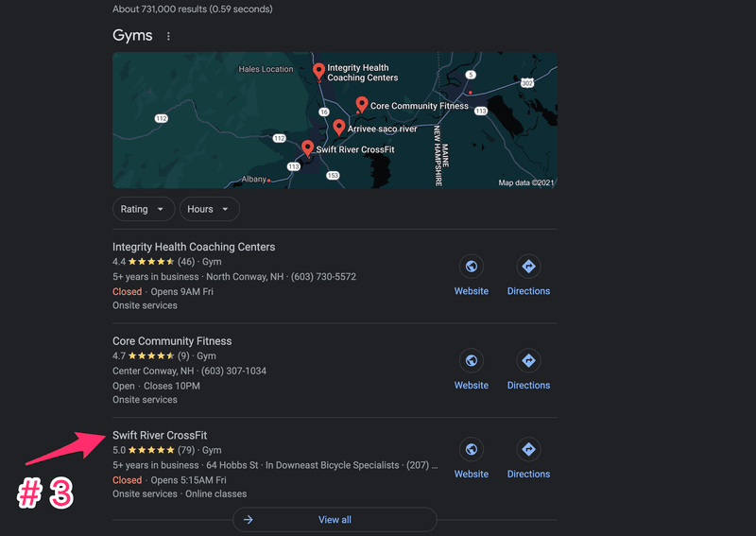Viewport: 756px width, 536px height.
Task: Open the Integrity Health Coaching Centers listing
Action: click(194, 247)
